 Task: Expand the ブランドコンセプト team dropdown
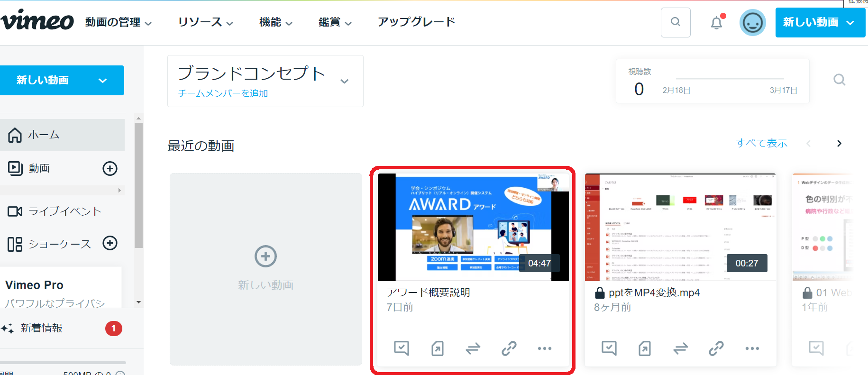click(345, 81)
